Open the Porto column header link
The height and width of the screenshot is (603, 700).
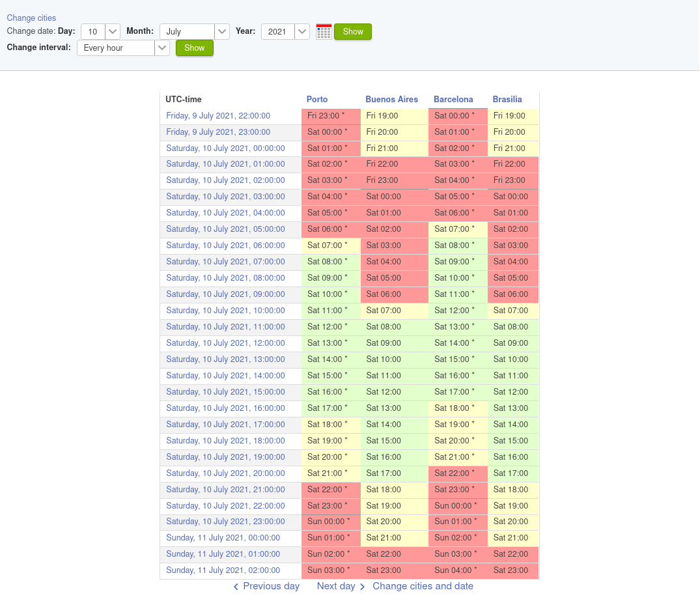click(x=317, y=100)
